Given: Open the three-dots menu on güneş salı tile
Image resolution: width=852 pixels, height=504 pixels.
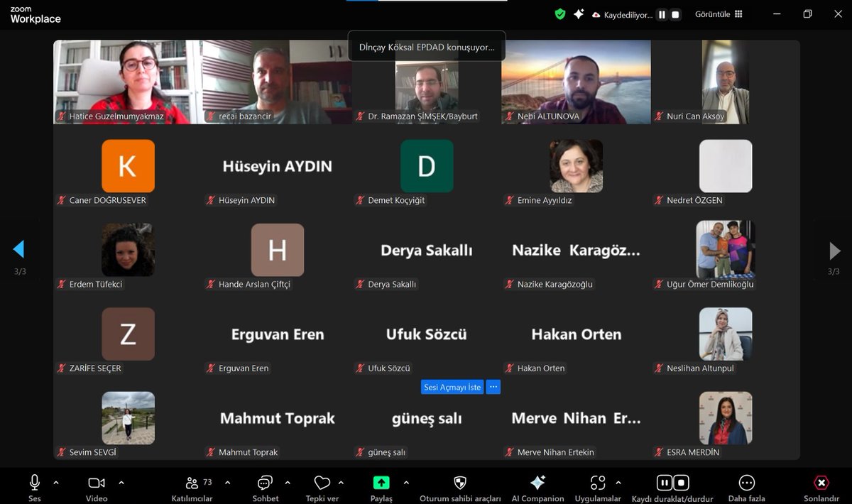Looking at the screenshot, I should pyautogui.click(x=494, y=387).
